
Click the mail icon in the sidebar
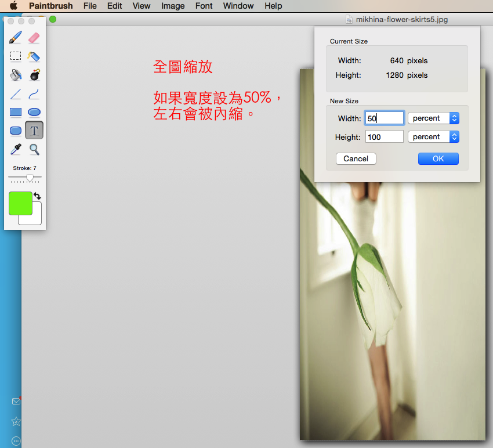pyautogui.click(x=16, y=401)
